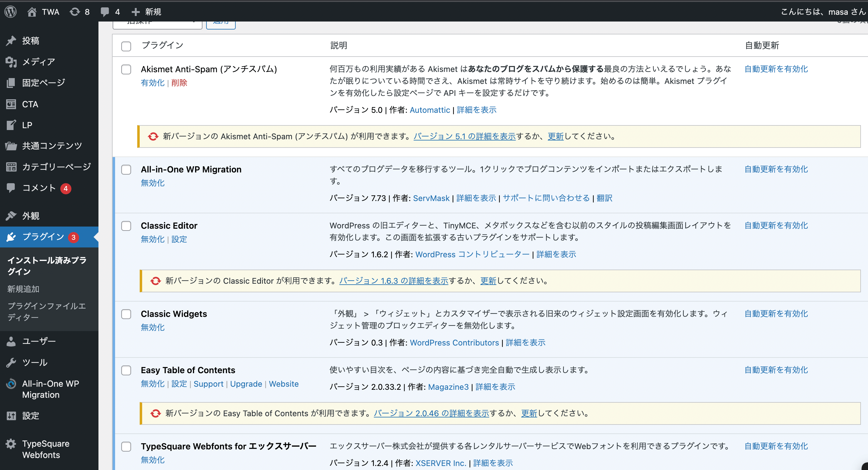Open All-in-One WP Migration sidebar icon

coord(11,384)
